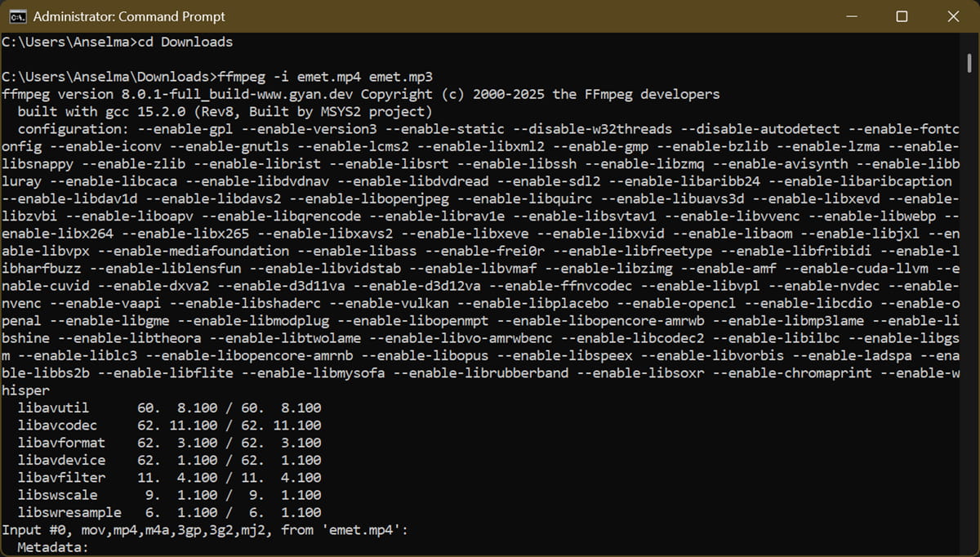
Task: Close the Administrator Command Prompt window
Action: [x=952, y=16]
